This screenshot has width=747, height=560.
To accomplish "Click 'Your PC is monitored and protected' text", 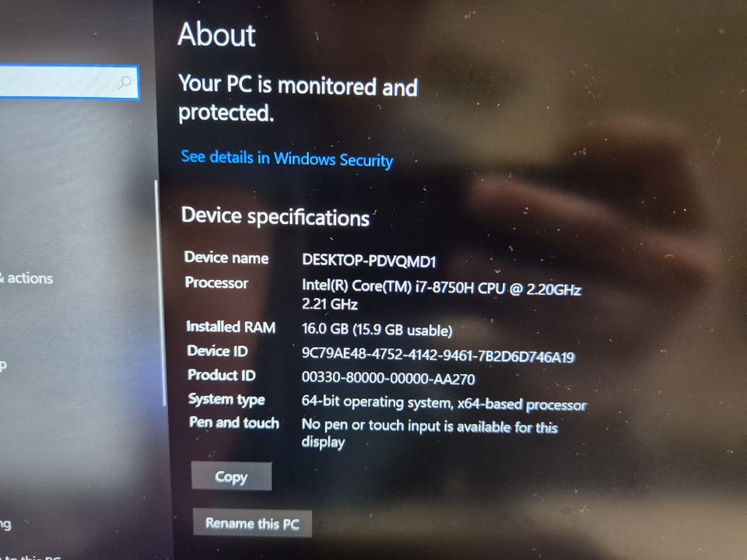I will pos(298,98).
